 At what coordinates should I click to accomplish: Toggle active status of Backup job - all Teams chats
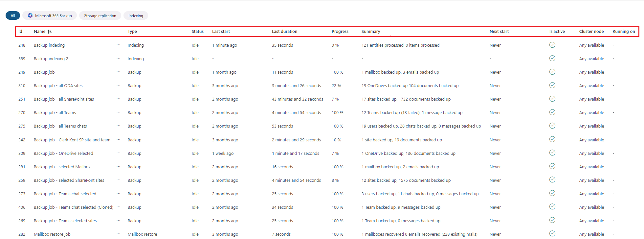click(552, 126)
